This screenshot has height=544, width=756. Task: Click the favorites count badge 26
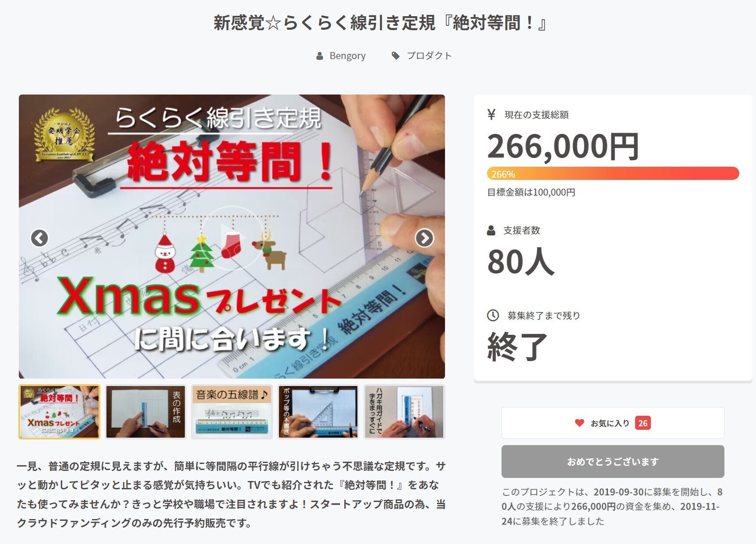(643, 423)
